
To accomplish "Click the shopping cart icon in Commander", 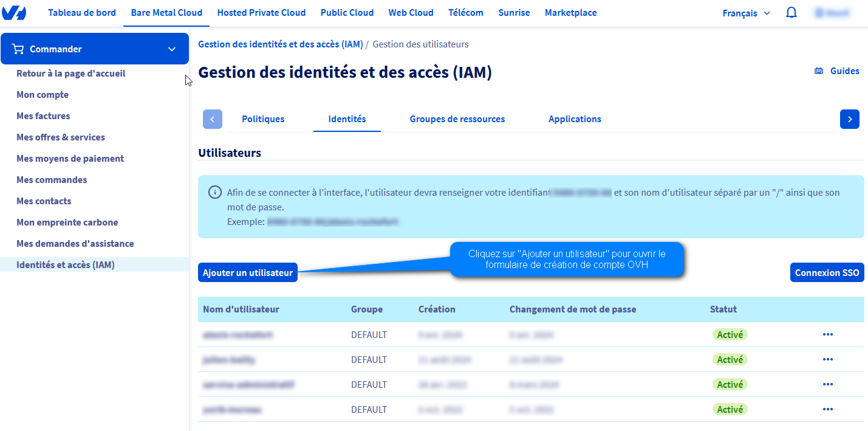I will (x=18, y=49).
